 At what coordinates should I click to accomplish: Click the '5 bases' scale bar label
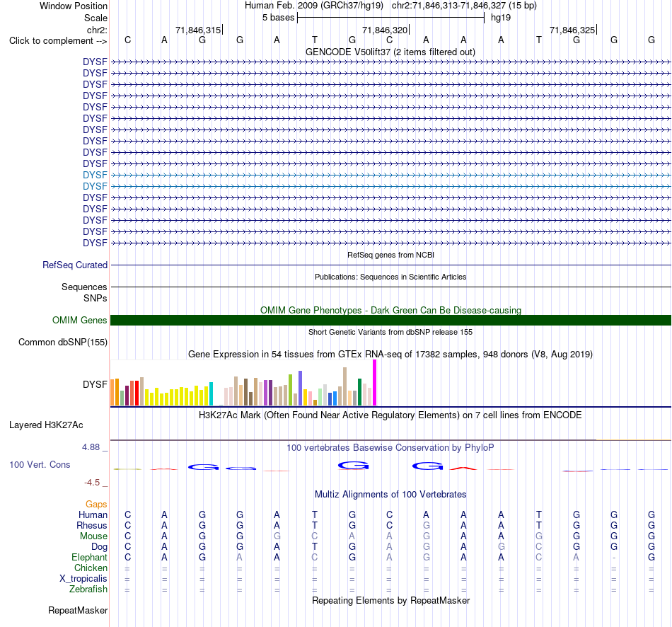[278, 18]
